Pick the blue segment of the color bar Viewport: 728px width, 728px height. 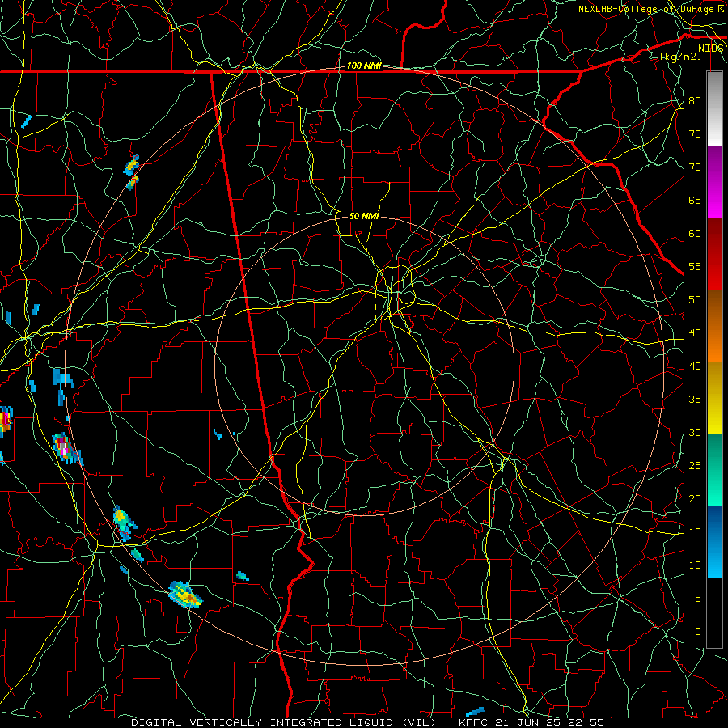tap(714, 542)
